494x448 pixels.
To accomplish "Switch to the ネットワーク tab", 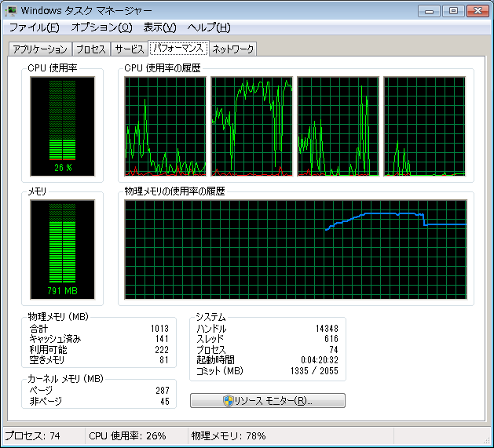I will pos(232,49).
